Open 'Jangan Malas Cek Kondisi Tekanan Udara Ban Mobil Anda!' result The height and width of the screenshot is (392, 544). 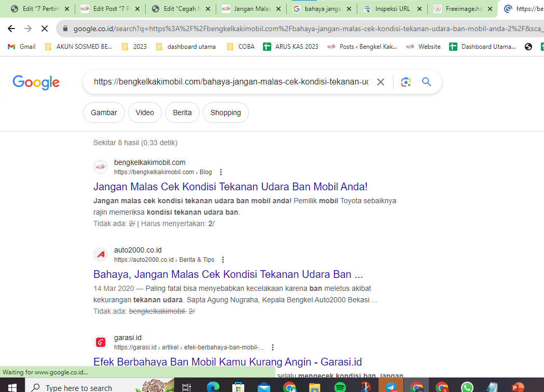click(x=230, y=187)
